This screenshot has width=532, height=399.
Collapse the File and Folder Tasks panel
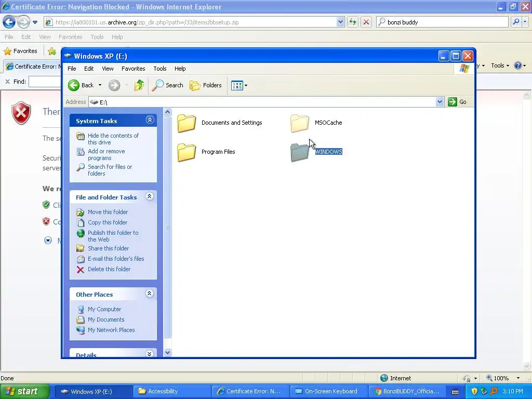(x=150, y=196)
